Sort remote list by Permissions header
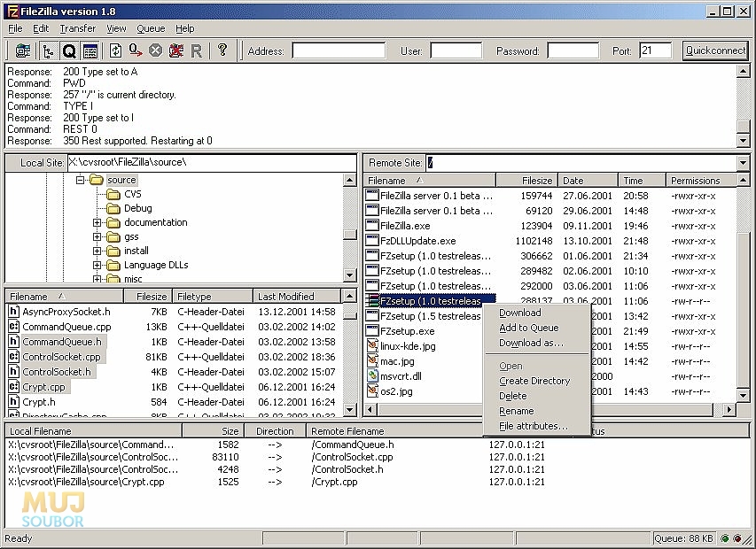Image resolution: width=756 pixels, height=549 pixels. point(702,181)
